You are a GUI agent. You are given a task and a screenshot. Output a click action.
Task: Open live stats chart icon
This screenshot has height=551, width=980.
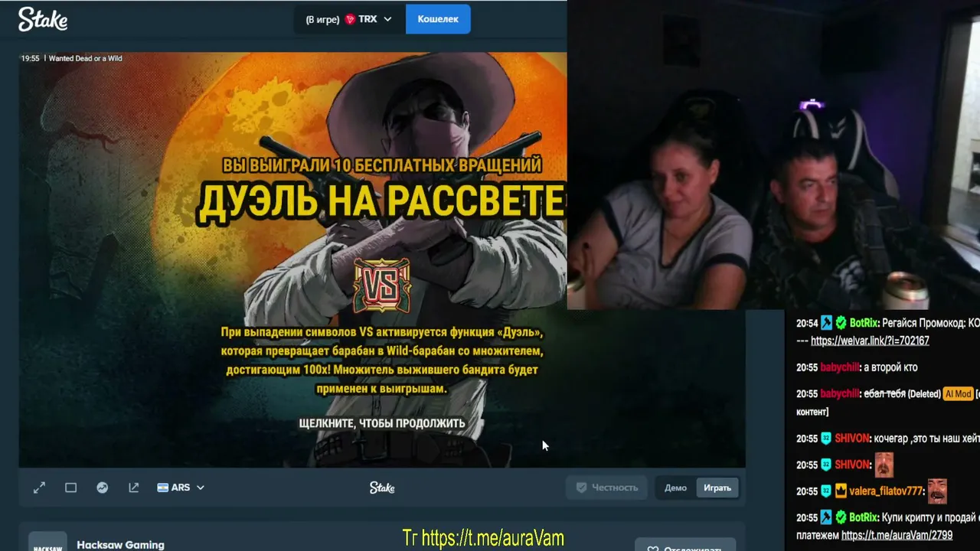tap(103, 487)
